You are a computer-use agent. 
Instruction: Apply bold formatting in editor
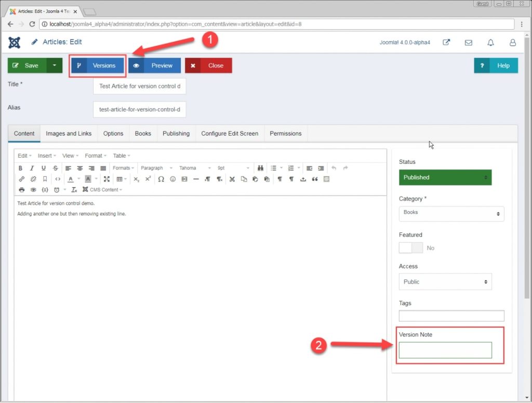(x=20, y=168)
